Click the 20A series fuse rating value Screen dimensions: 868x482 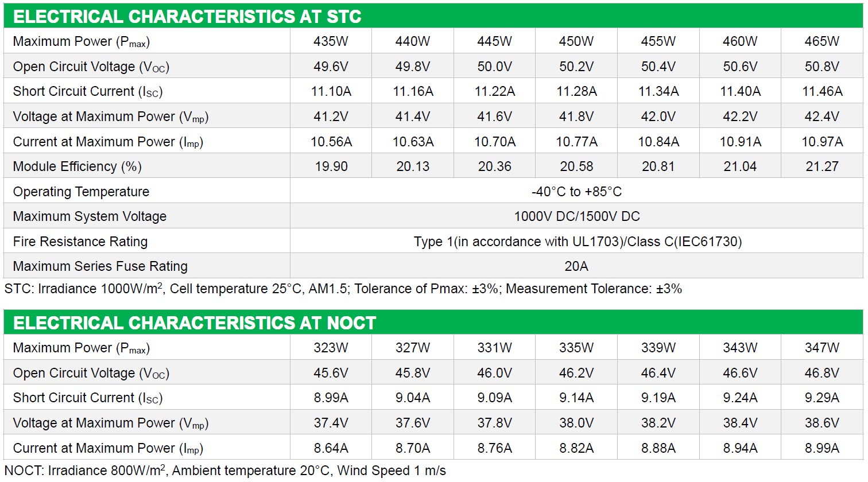pyautogui.click(x=576, y=266)
